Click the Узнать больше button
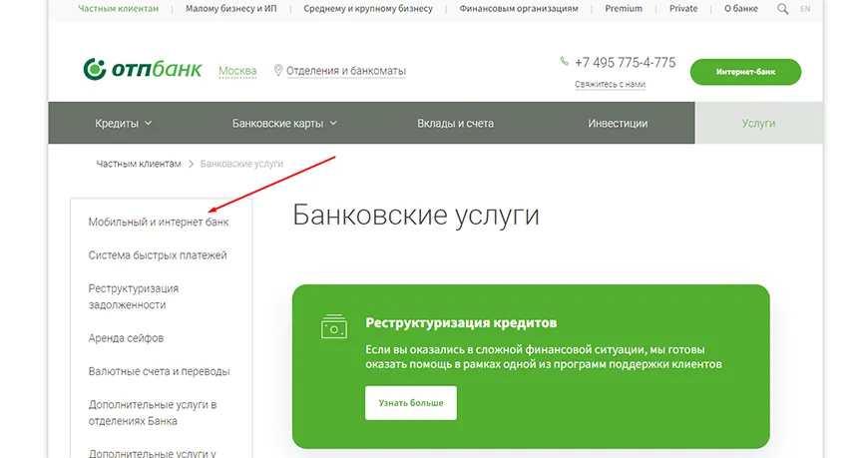This screenshot has height=458, width=868. 411,403
